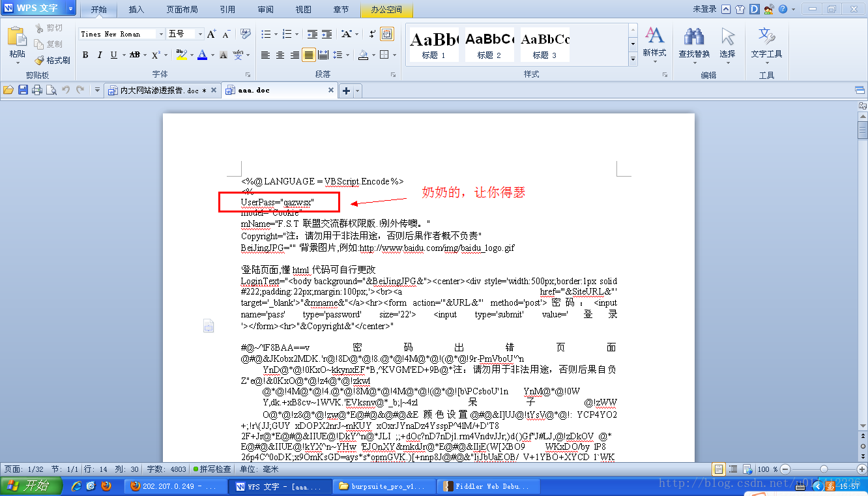868x496 pixels.
Task: Open the WPS 文字 application menu arrow
Action: tap(70, 9)
